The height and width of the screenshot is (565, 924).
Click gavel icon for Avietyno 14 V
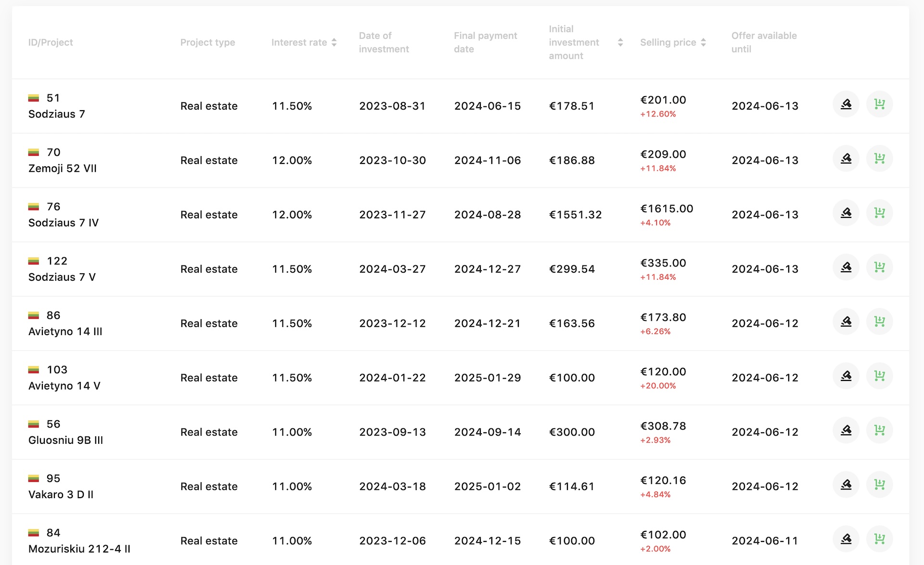pos(846,376)
